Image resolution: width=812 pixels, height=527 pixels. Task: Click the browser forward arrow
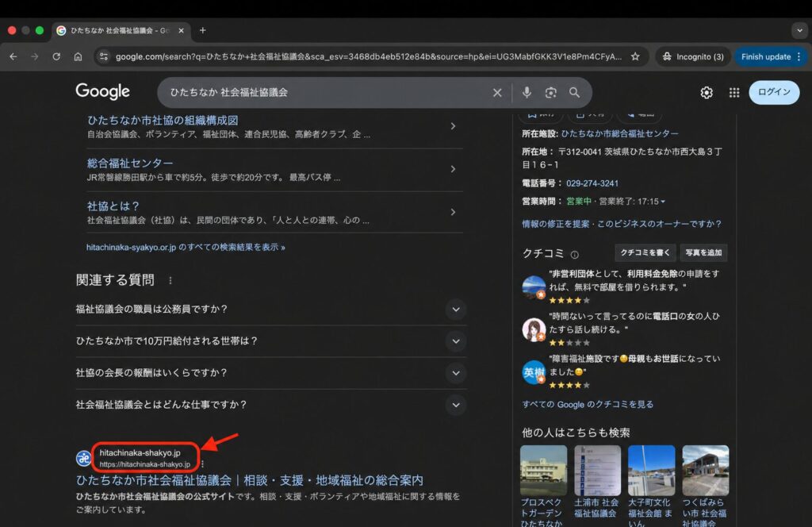coord(35,56)
